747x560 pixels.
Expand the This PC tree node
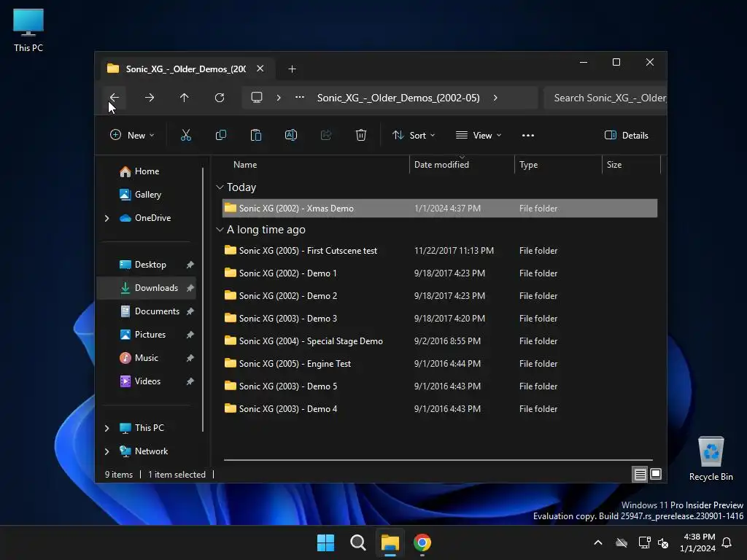pyautogui.click(x=107, y=428)
